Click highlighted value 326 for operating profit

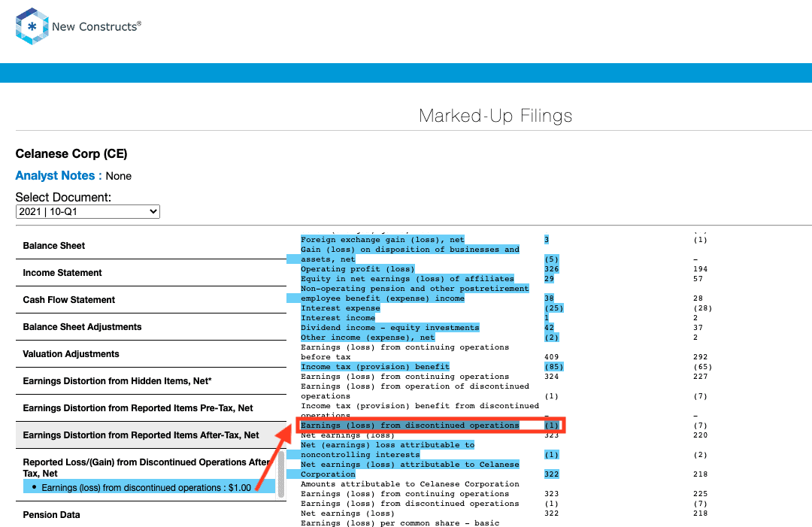pos(552,269)
